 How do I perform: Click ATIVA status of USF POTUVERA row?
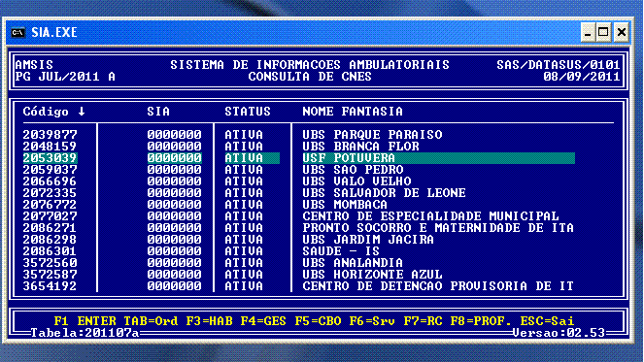244,158
